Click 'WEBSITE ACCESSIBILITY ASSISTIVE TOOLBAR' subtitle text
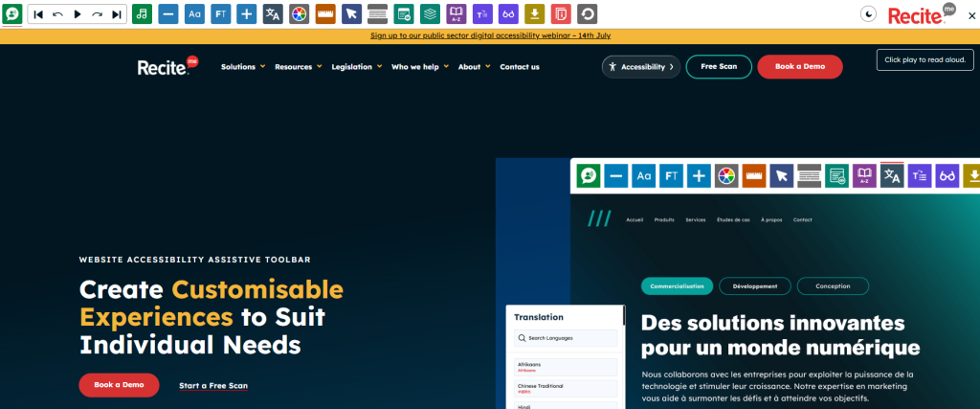This screenshot has height=409, width=980. point(195,260)
